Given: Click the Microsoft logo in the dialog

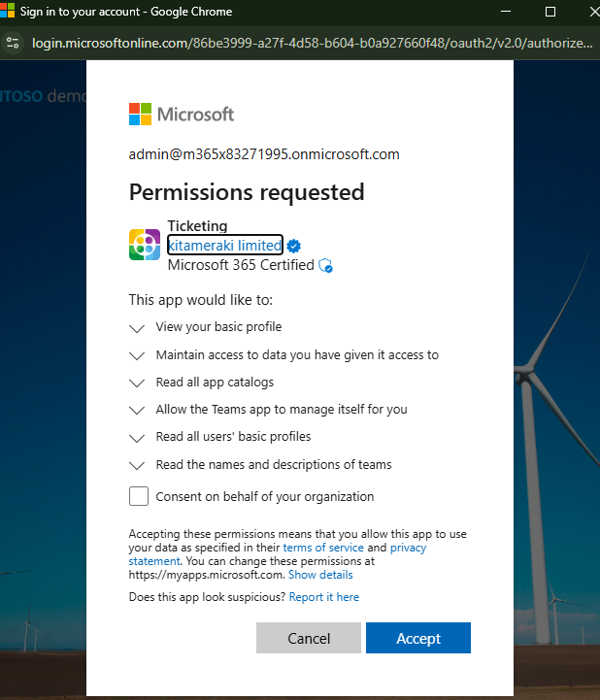Looking at the screenshot, I should click(182, 115).
